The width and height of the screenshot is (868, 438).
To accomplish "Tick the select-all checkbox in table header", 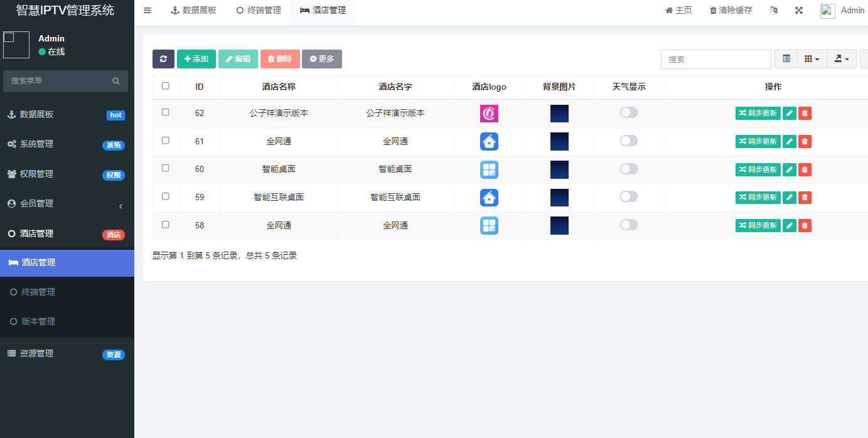I will coord(166,86).
